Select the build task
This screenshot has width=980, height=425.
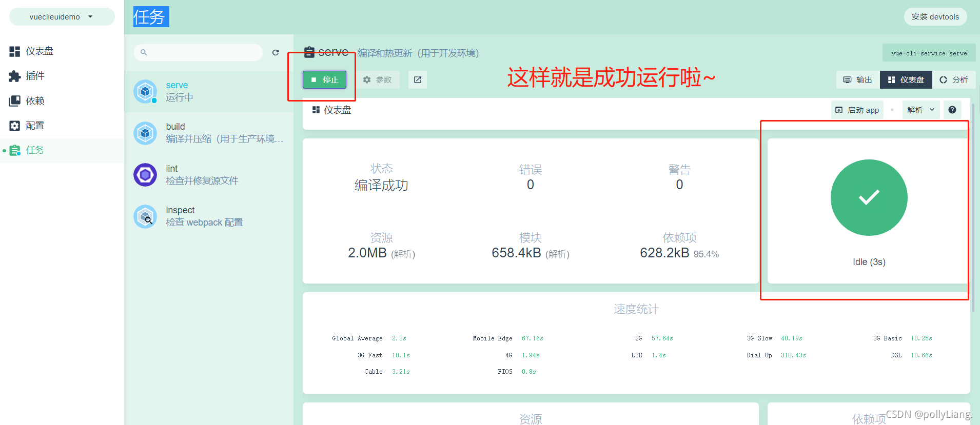coord(209,133)
